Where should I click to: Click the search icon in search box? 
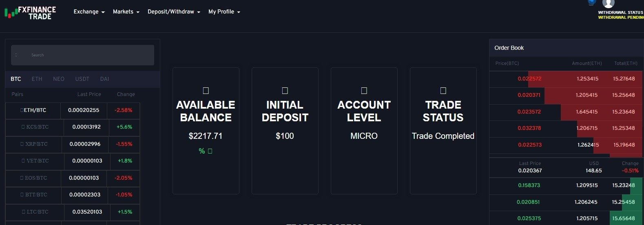(x=16, y=55)
